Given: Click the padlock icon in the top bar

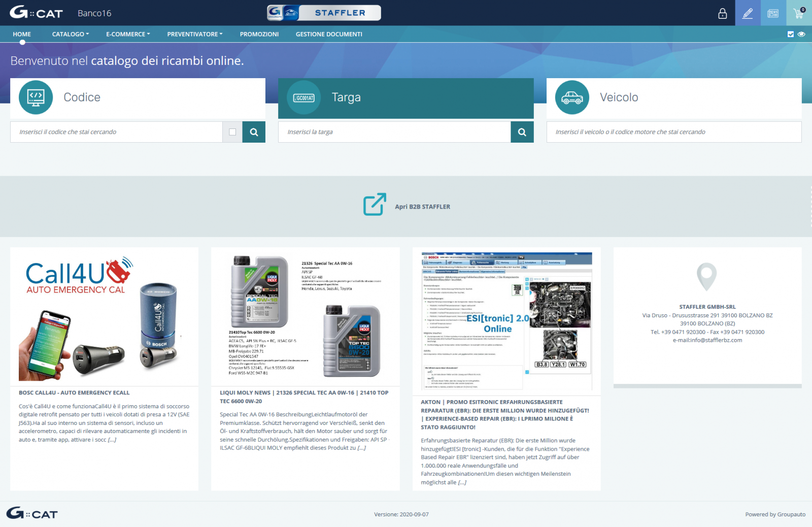Looking at the screenshot, I should (723, 13).
